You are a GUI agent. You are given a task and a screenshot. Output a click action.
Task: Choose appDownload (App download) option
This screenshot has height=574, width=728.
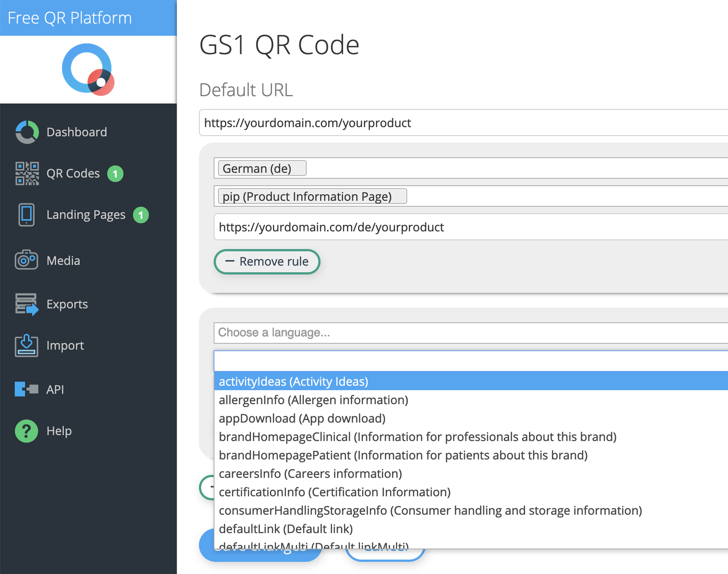[x=302, y=418]
